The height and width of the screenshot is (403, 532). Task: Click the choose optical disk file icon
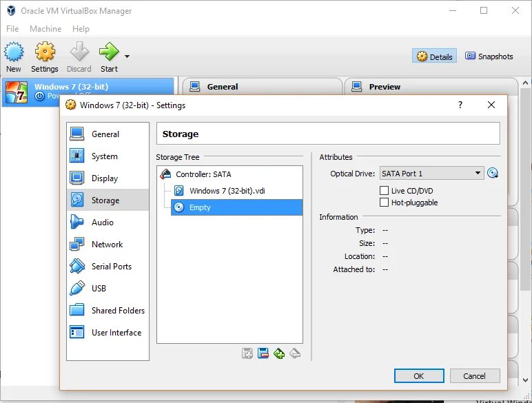tap(493, 174)
